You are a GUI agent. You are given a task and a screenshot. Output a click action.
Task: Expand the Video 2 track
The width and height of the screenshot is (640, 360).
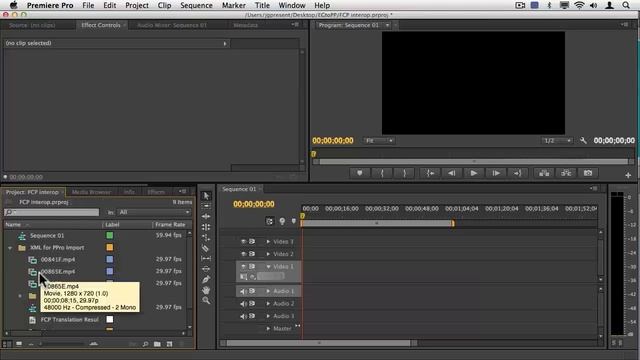pos(268,254)
